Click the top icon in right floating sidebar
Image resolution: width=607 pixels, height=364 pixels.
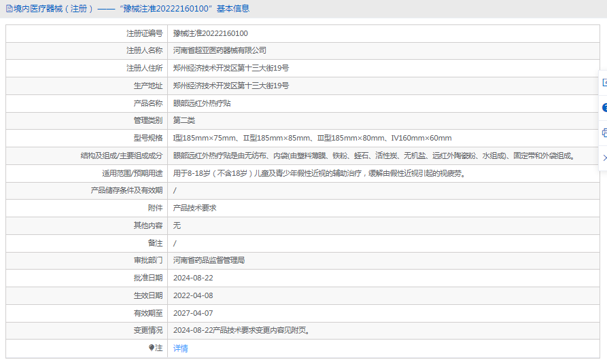coord(604,83)
